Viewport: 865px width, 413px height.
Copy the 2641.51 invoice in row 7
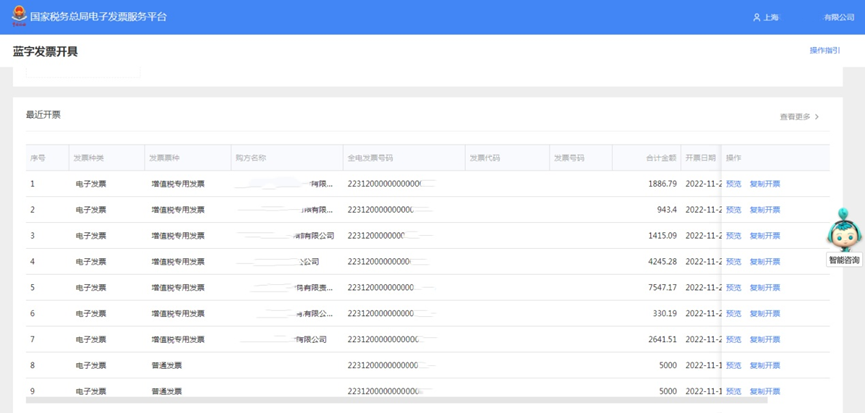[x=765, y=340]
